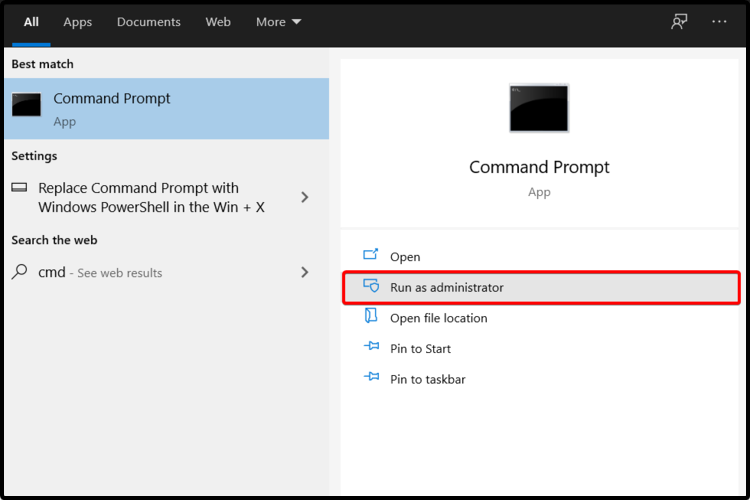Click the Open action icon
The height and width of the screenshot is (500, 750).
[x=371, y=255]
